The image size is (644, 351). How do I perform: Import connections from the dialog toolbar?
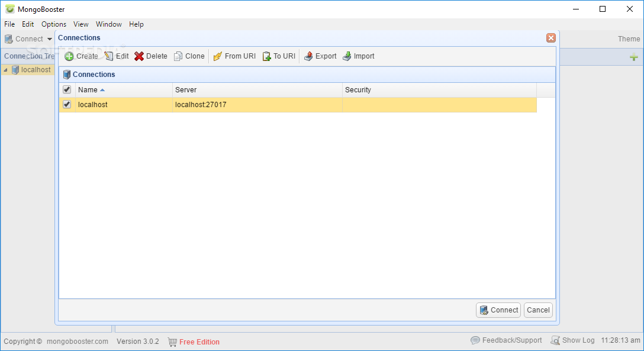pyautogui.click(x=359, y=56)
